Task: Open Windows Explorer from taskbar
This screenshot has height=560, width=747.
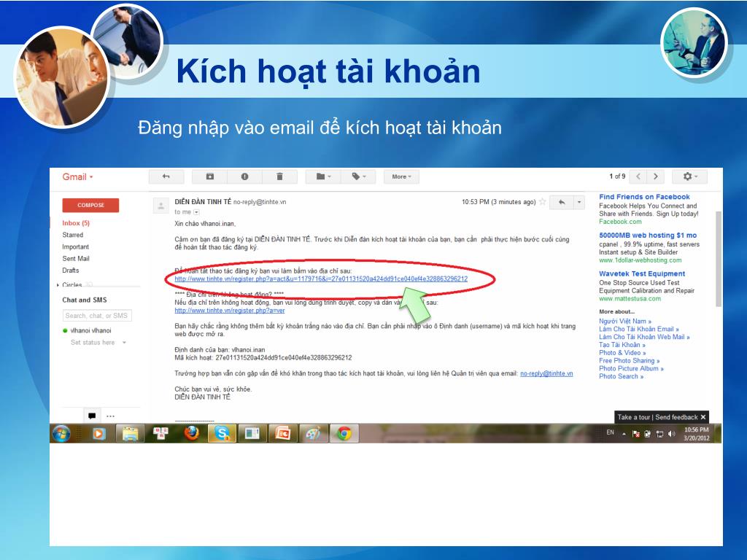Action: pos(130,434)
